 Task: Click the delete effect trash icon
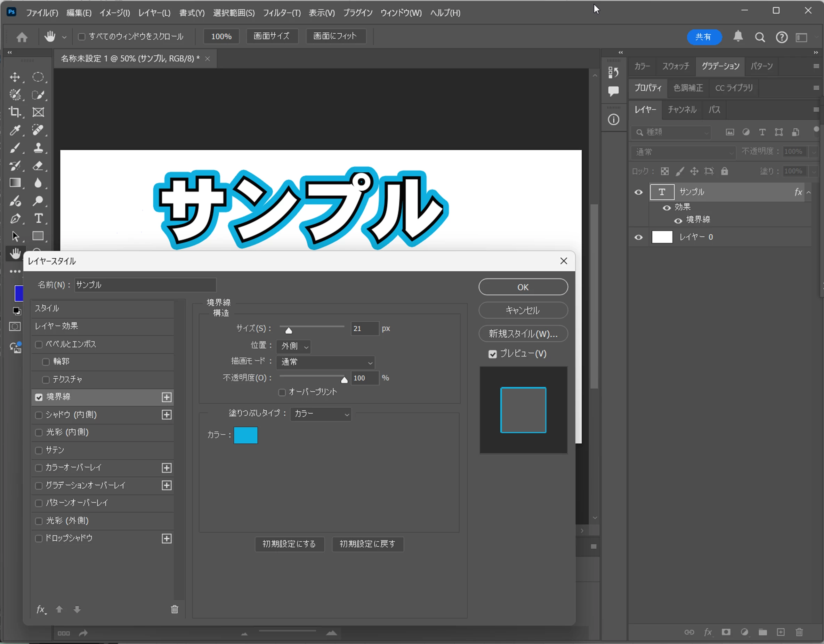point(174,609)
